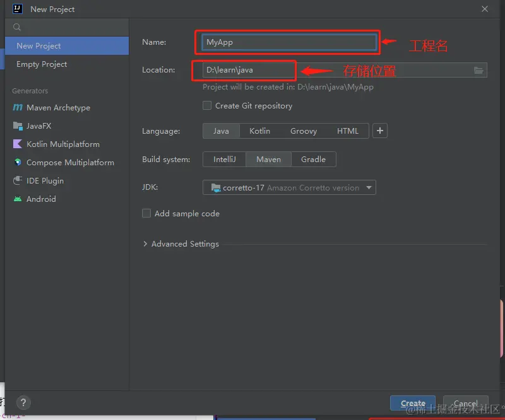The height and width of the screenshot is (420, 505).
Task: Choose HTML as the language
Action: [348, 131]
